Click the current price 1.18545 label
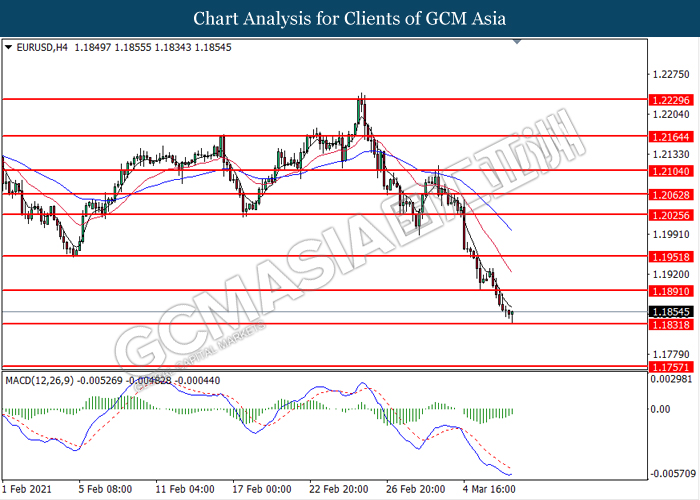This screenshot has height=500, width=700. [671, 312]
